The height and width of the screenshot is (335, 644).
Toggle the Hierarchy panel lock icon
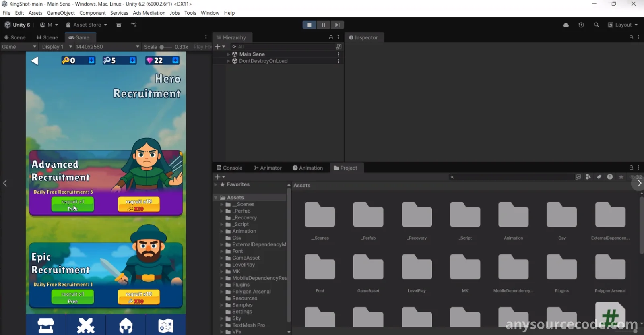[x=331, y=37]
